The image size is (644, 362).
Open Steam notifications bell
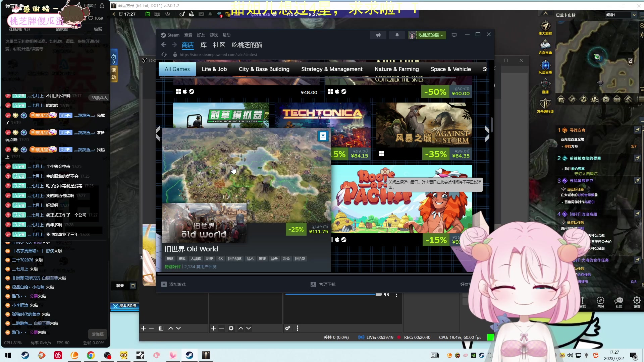tap(397, 35)
